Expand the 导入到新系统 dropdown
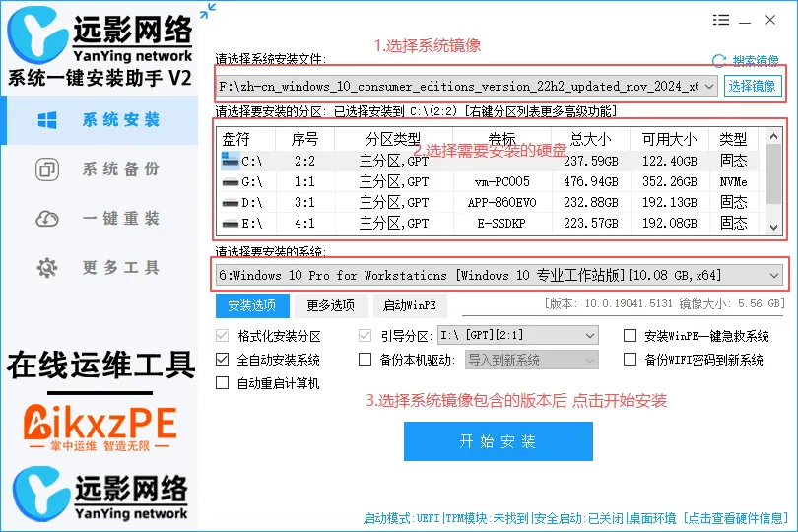The width and height of the screenshot is (798, 532). click(x=589, y=360)
